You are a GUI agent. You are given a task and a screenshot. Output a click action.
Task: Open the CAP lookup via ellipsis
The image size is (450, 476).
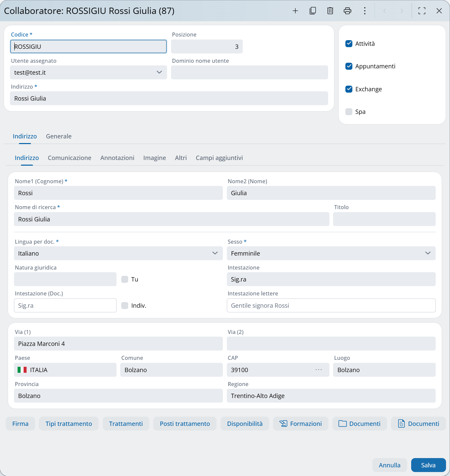point(318,369)
